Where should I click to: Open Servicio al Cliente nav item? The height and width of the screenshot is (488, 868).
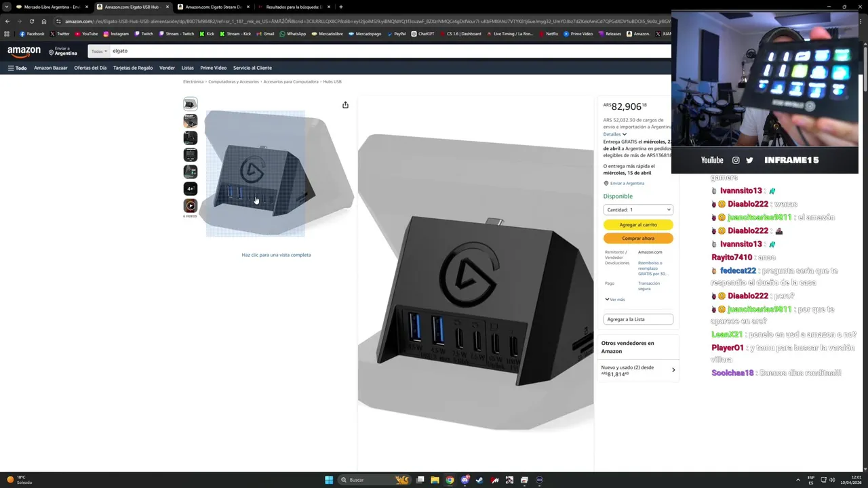pyautogui.click(x=252, y=68)
